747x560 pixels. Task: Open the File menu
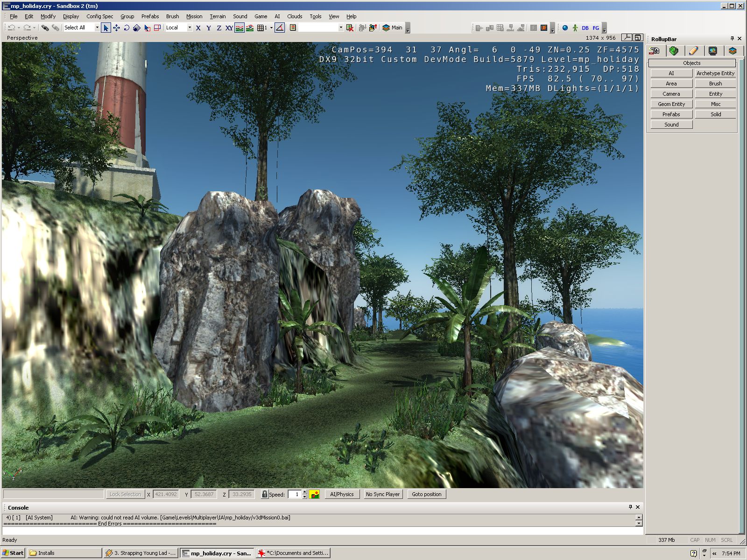coord(14,16)
